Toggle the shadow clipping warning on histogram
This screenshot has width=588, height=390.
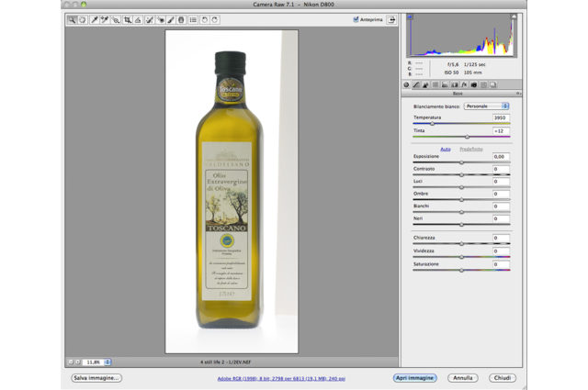click(410, 17)
